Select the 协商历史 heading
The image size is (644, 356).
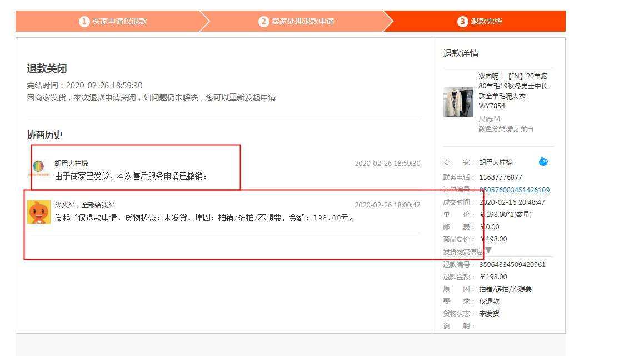(45, 135)
